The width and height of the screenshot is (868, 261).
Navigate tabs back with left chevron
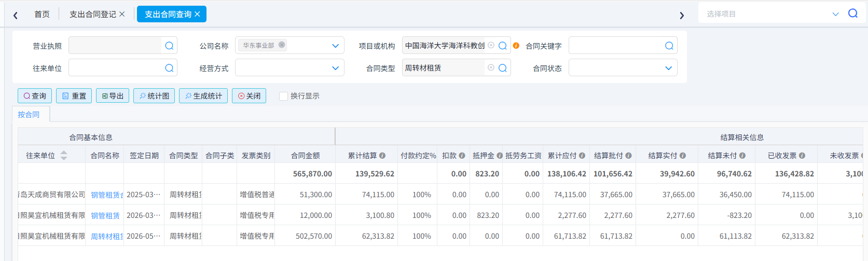pyautogui.click(x=16, y=15)
